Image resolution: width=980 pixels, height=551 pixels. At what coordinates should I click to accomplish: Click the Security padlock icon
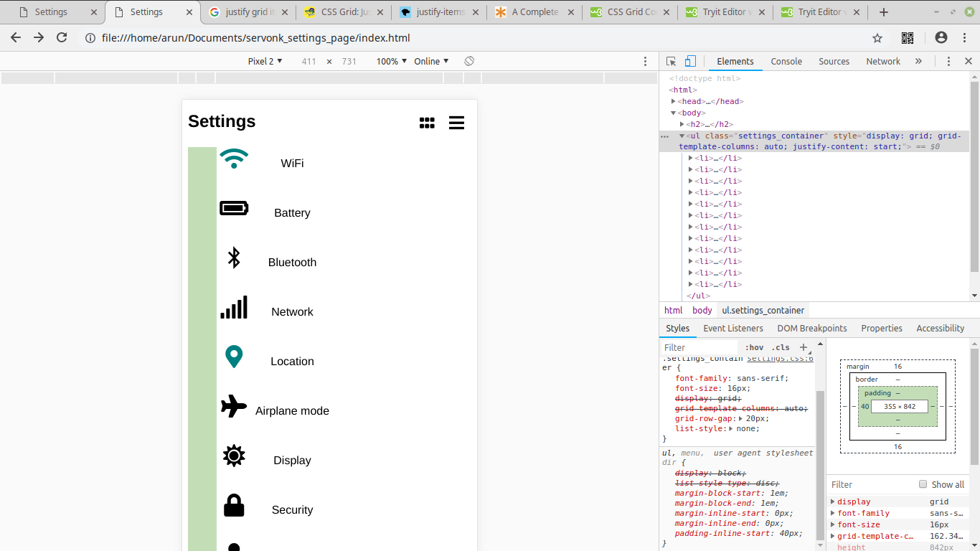[x=234, y=505]
